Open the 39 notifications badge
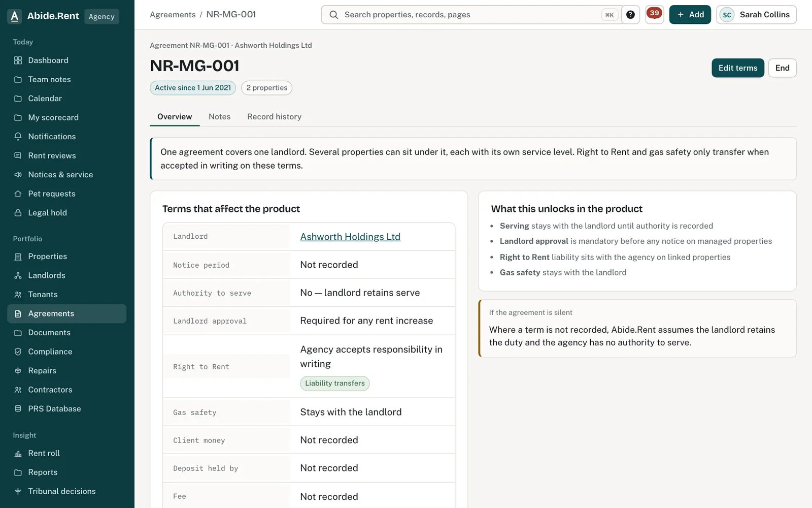The width and height of the screenshot is (812, 508). (x=655, y=14)
